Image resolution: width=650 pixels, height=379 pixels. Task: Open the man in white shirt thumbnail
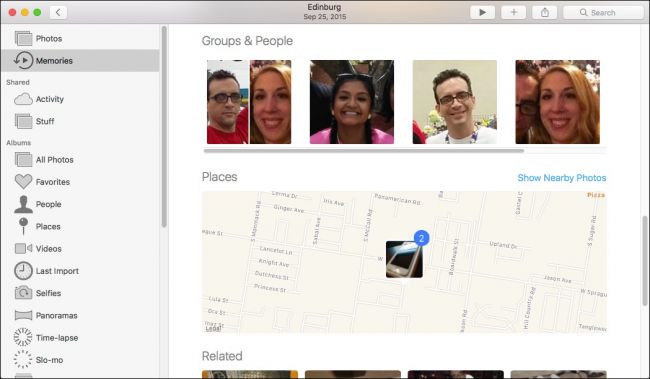pos(454,102)
